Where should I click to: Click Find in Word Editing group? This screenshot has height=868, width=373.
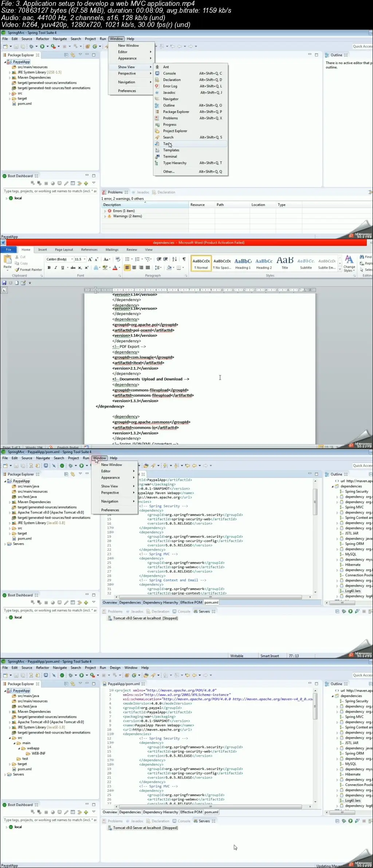pos(366,257)
